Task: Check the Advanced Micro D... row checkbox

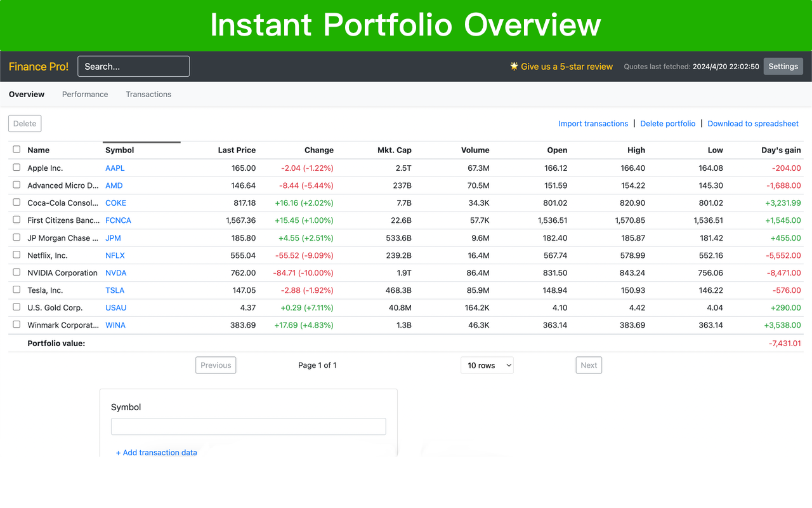Action: [x=16, y=185]
